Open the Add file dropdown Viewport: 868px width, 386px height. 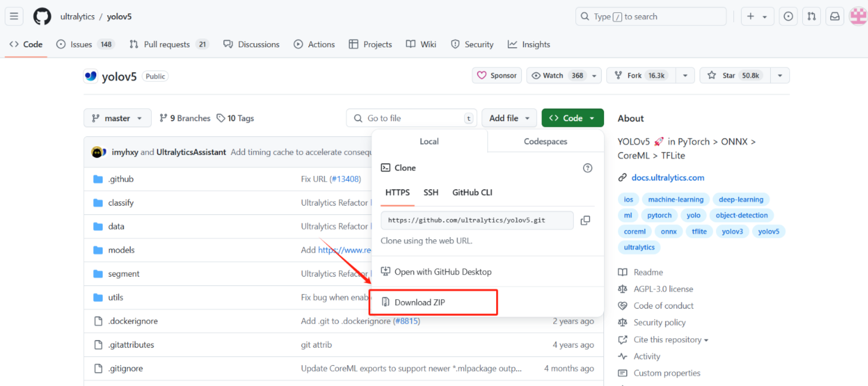[x=509, y=118]
